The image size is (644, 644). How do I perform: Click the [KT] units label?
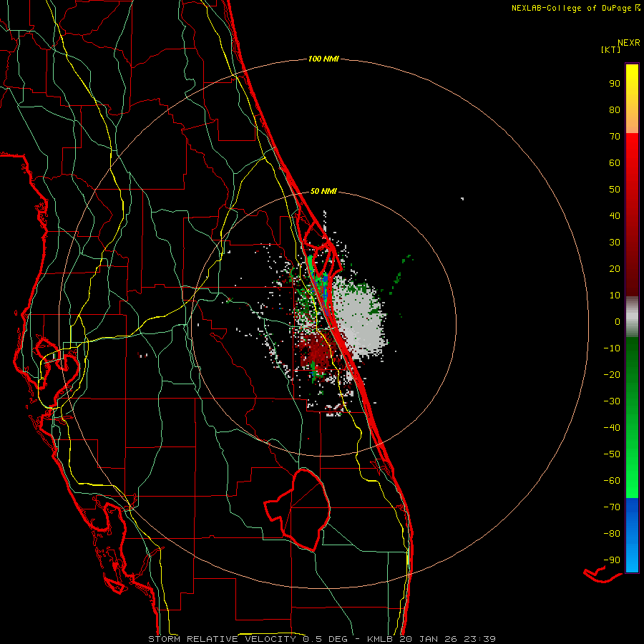pos(611,49)
